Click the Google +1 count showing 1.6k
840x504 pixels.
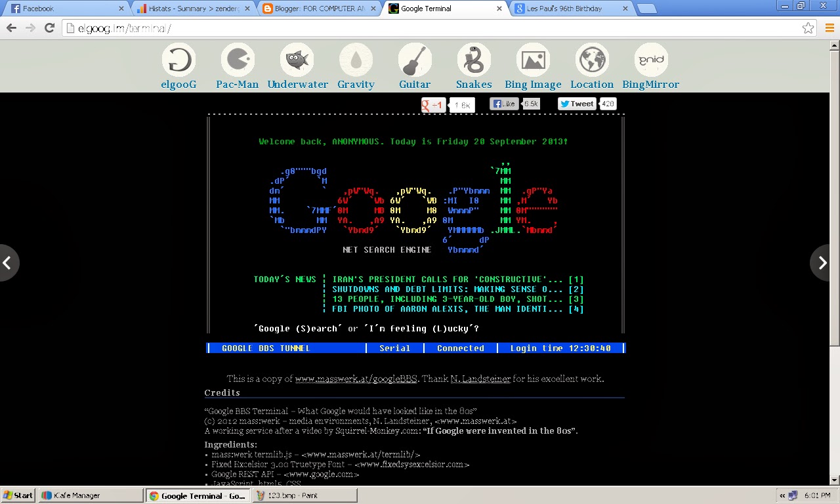(462, 105)
